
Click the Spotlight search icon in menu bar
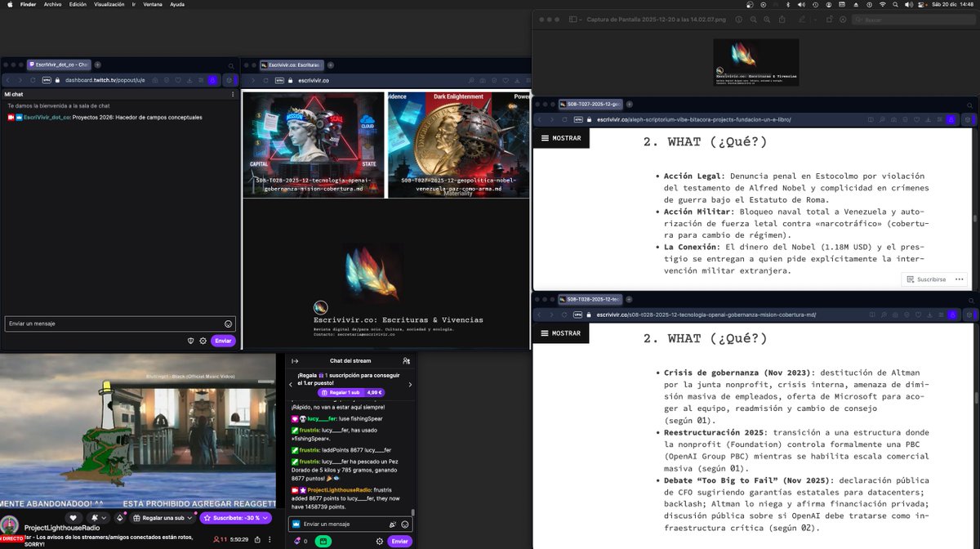[896, 4]
